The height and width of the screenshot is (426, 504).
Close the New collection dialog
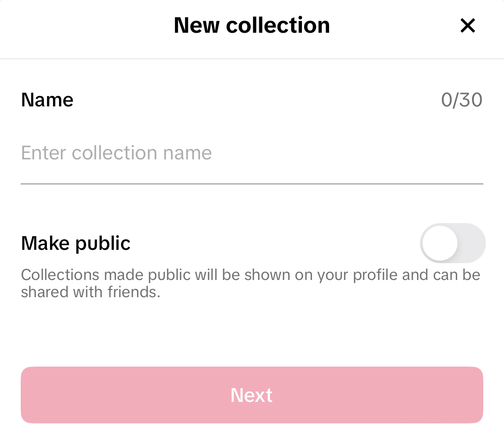pyautogui.click(x=467, y=25)
